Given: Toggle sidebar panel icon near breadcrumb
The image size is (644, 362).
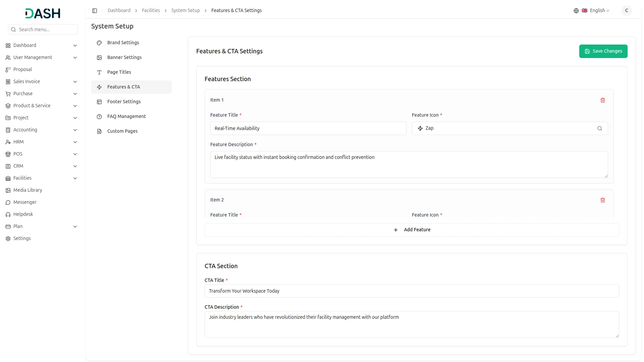Looking at the screenshot, I should pyautogui.click(x=95, y=11).
